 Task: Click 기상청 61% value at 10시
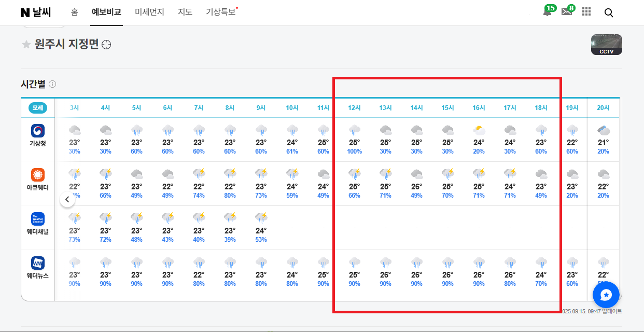(x=292, y=151)
